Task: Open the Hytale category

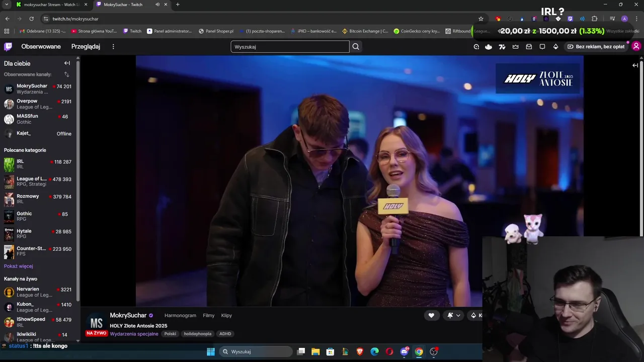Action: coord(38,234)
